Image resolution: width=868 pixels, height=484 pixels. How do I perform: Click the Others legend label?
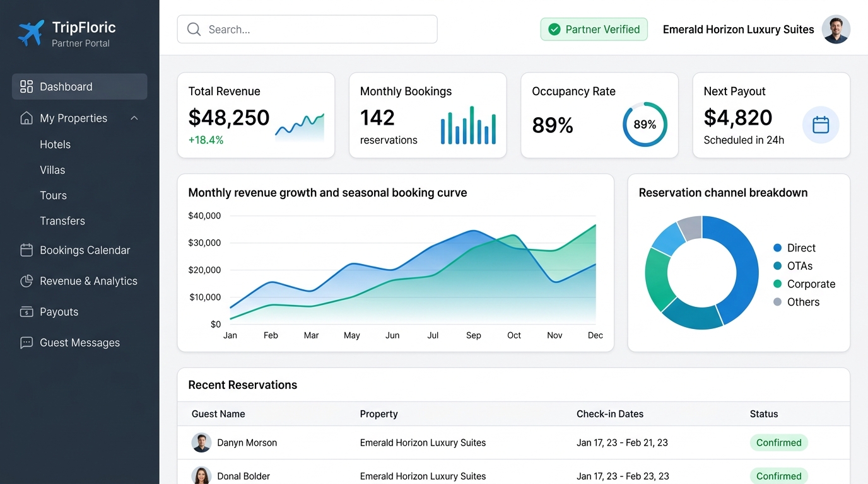click(803, 302)
